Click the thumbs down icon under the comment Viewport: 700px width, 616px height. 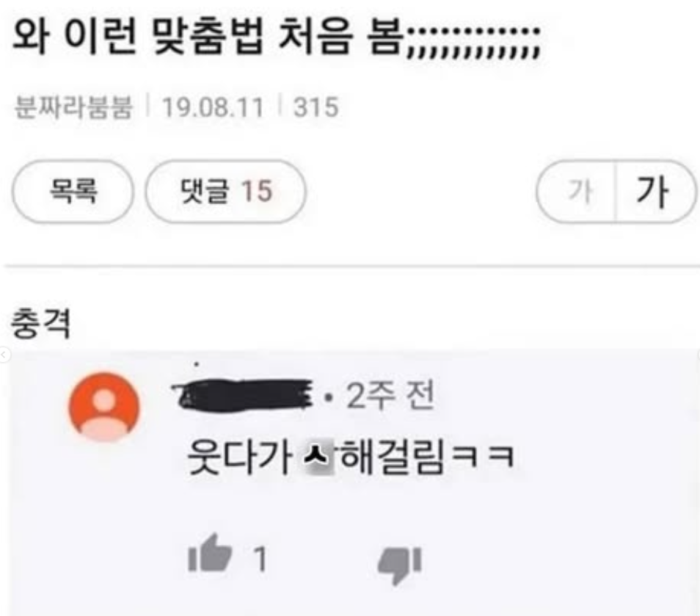tap(400, 565)
